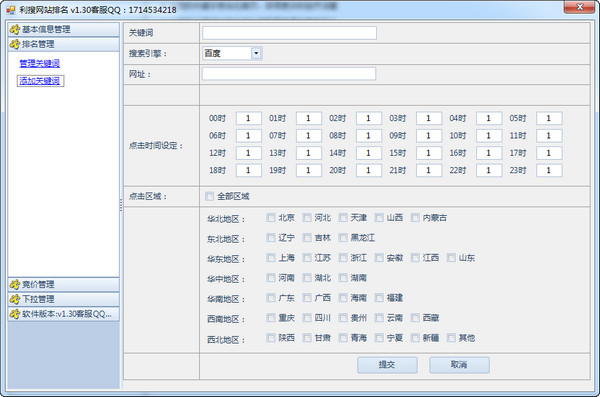Image resolution: width=600 pixels, height=397 pixels.
Task: Open the 管理关键词 link
Action: tap(40, 64)
